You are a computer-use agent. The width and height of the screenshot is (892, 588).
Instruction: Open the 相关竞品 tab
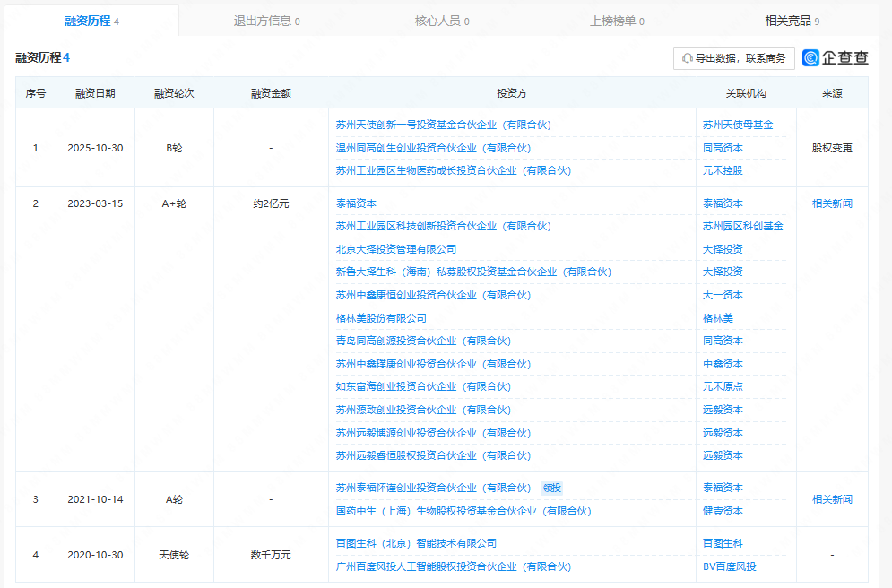click(792, 21)
